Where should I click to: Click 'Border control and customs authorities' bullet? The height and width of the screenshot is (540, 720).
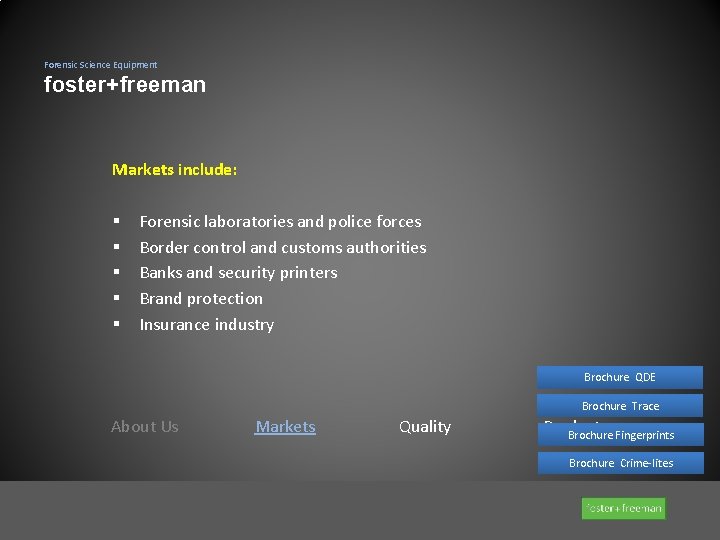pos(283,248)
